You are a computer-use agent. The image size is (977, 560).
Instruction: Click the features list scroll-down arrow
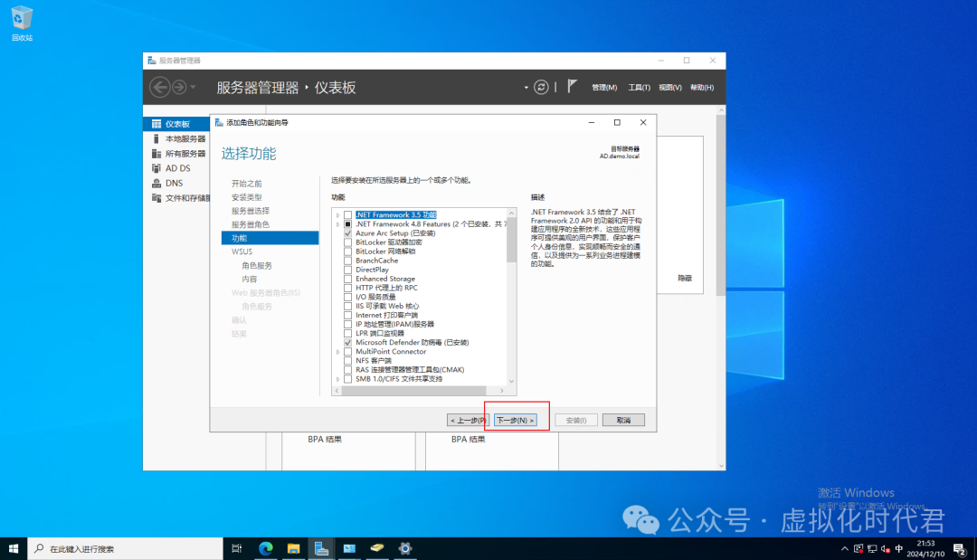click(x=511, y=381)
